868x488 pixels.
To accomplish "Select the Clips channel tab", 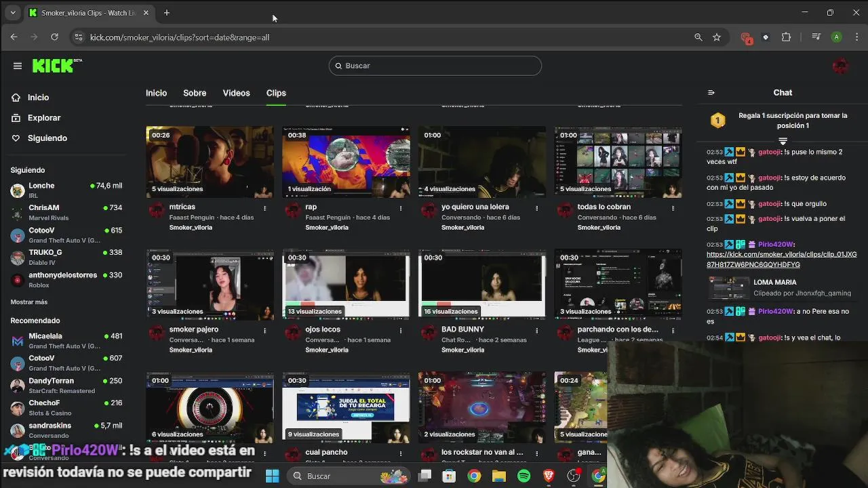I will pyautogui.click(x=276, y=93).
